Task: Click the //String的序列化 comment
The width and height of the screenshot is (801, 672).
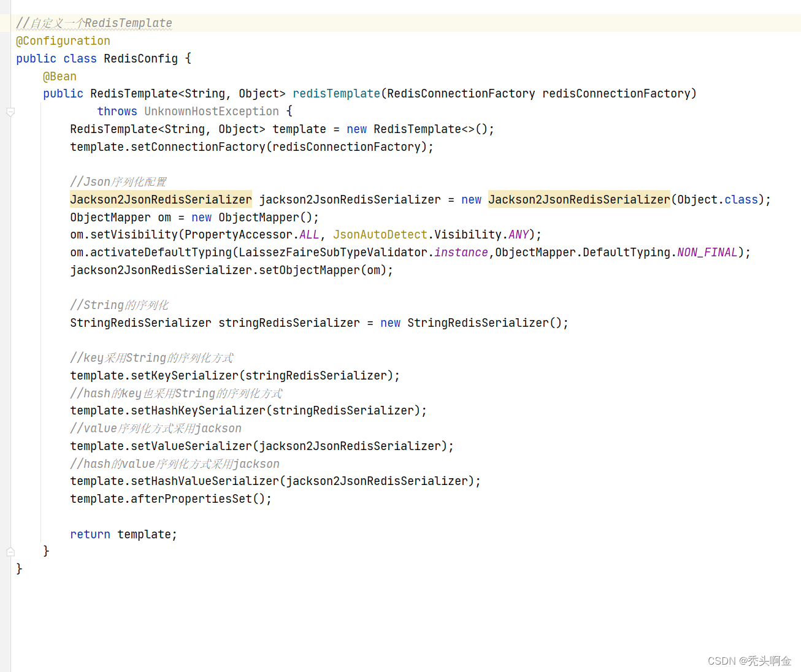Action: (x=119, y=305)
